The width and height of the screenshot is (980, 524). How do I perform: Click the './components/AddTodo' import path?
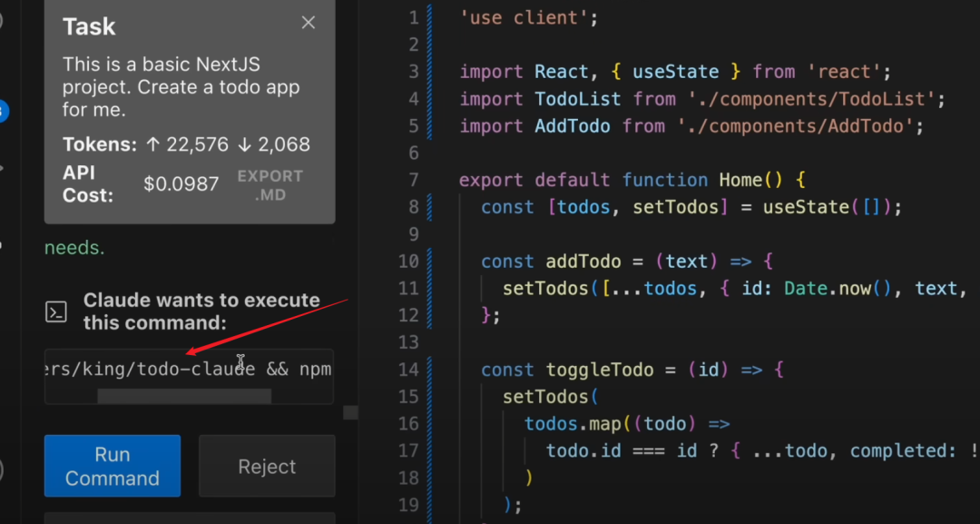[796, 126]
